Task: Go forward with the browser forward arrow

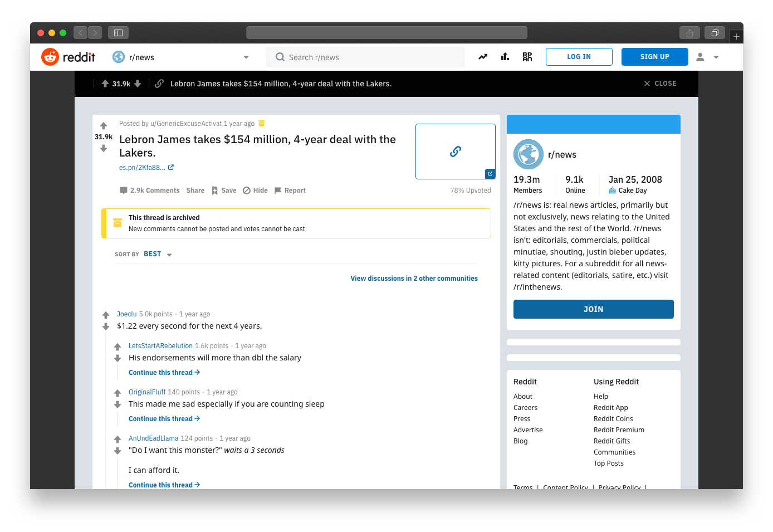Action: (x=95, y=33)
